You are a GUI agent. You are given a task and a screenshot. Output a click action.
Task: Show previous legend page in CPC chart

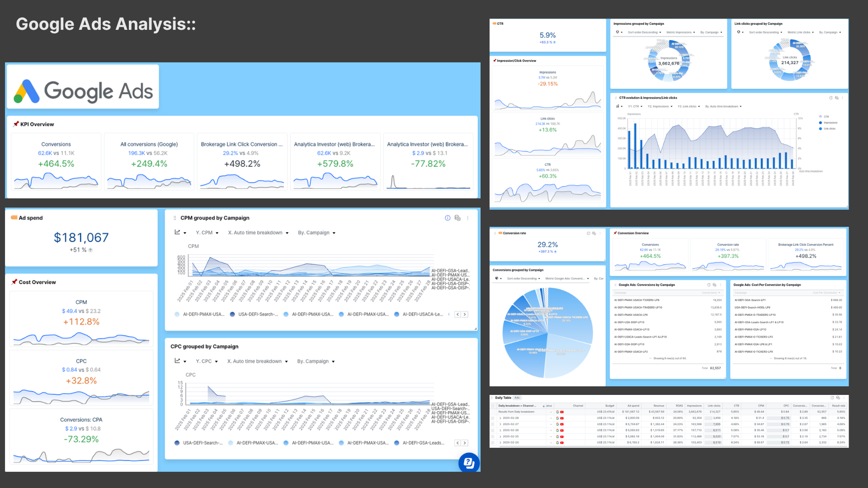click(458, 443)
